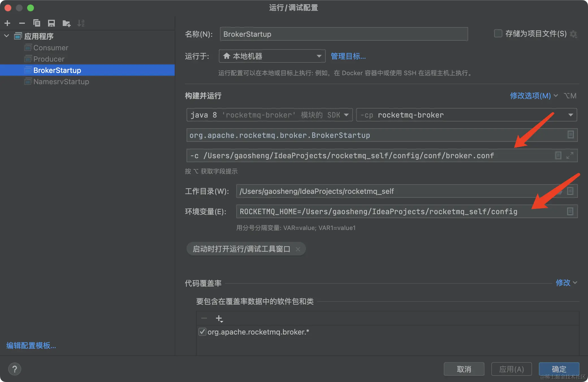This screenshot has height=382, width=588.
Task: Collapse the application tree node
Action: click(7, 36)
